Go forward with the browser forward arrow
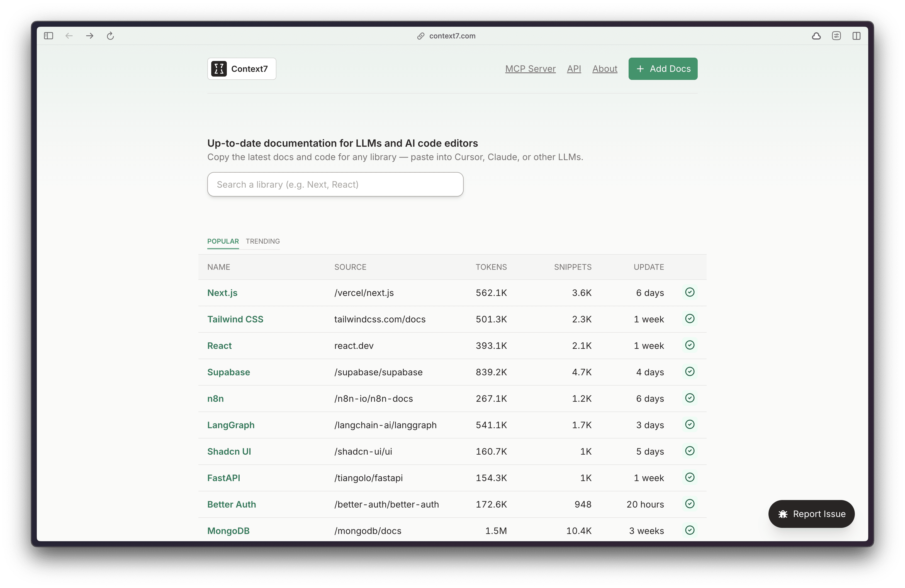This screenshot has height=588, width=905. (x=90, y=36)
